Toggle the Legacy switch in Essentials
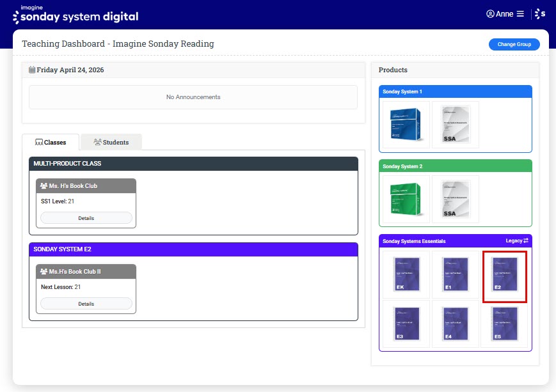 pyautogui.click(x=517, y=240)
